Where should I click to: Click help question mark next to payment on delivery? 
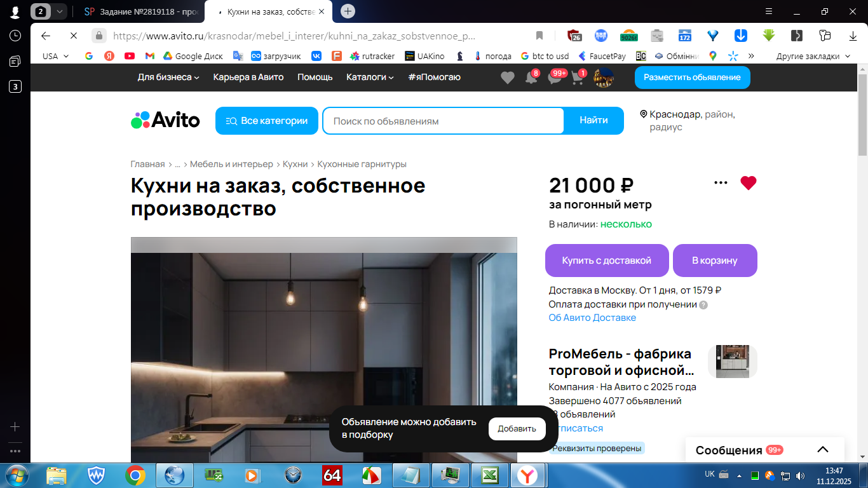(x=703, y=304)
